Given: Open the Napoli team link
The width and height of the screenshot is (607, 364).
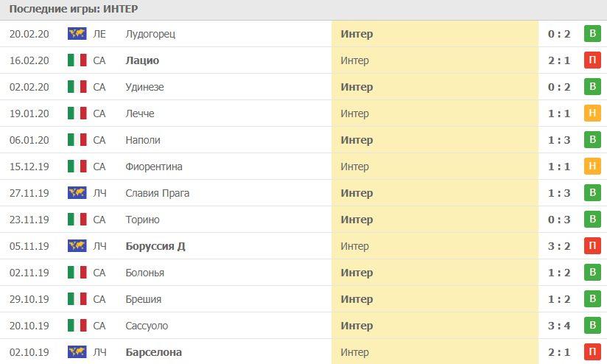Looking at the screenshot, I should (x=143, y=140).
